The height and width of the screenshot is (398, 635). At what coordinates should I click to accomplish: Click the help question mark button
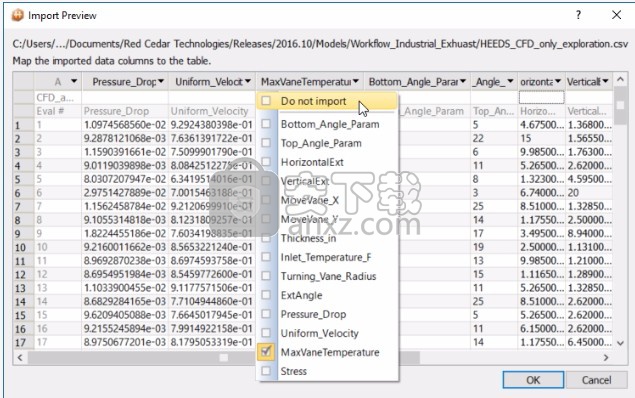tap(578, 15)
